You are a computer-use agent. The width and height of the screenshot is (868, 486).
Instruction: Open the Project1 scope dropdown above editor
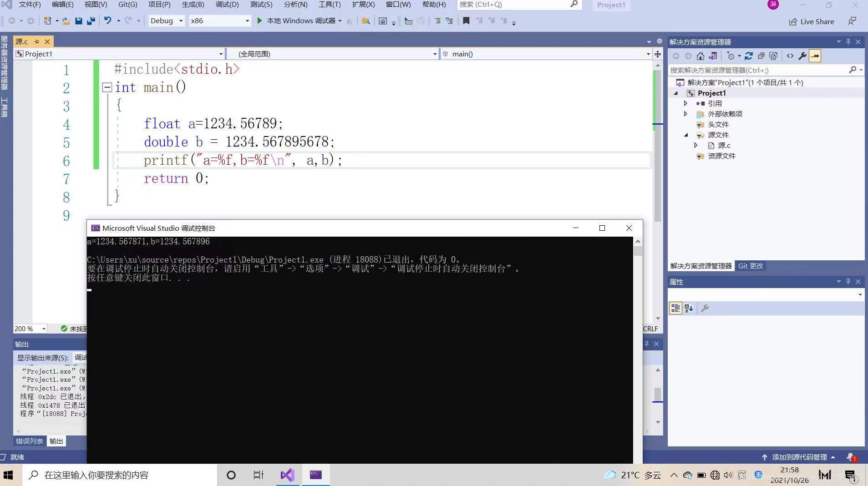tap(119, 54)
